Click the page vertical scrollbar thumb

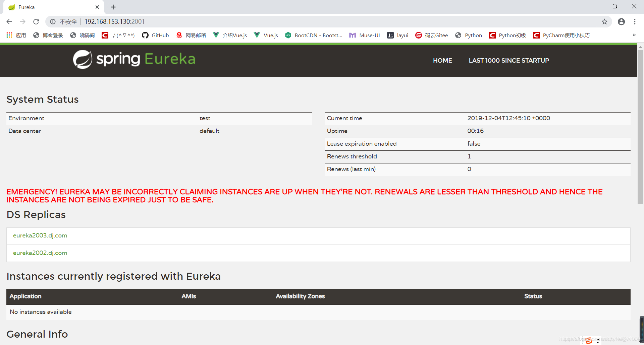click(x=640, y=127)
